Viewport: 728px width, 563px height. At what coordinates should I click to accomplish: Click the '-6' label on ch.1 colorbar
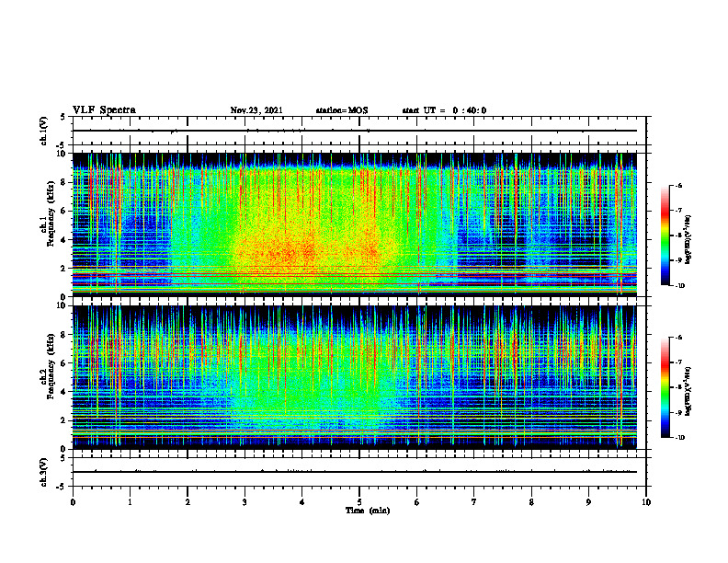tap(678, 185)
